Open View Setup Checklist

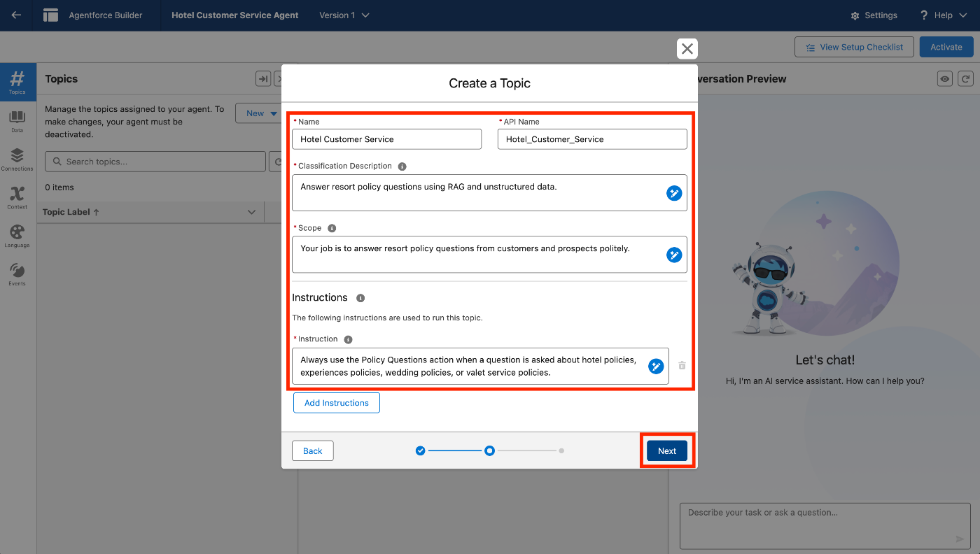point(854,47)
